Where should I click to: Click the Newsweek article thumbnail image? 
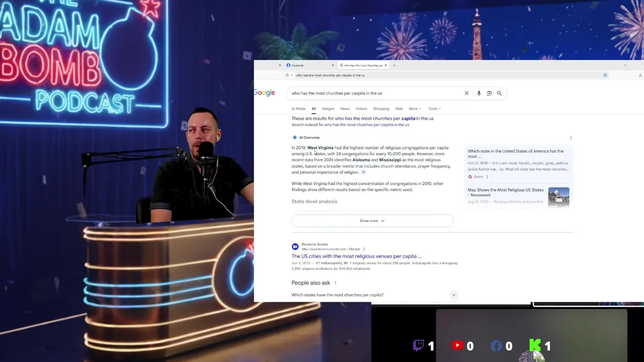559,197
